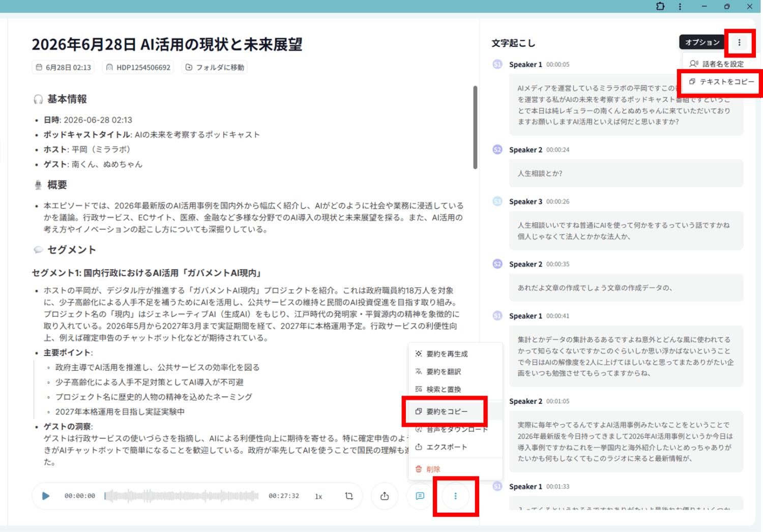Click the フォルダに移動 button
763x532 pixels.
214,67
